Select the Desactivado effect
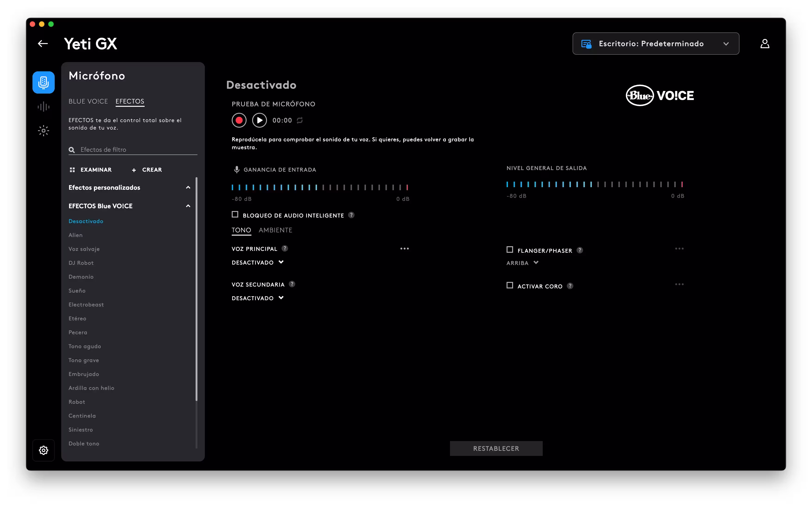The width and height of the screenshot is (812, 505). 86,221
